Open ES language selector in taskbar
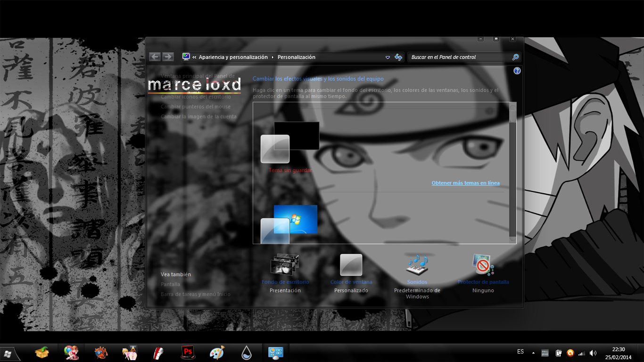 point(520,352)
